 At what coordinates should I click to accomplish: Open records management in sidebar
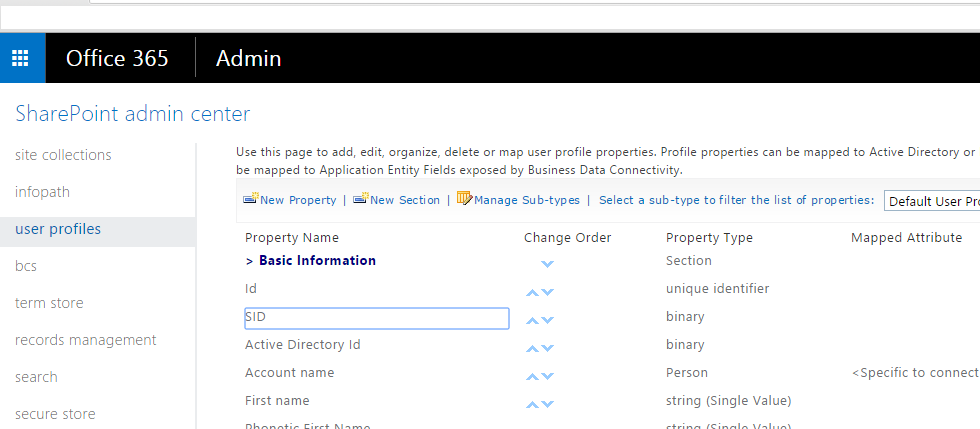click(x=86, y=340)
